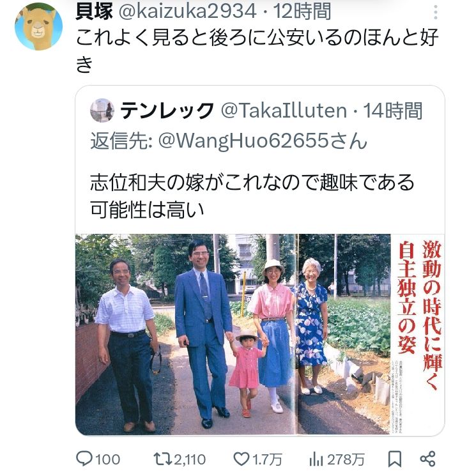Open the quoted tweet text about 志位和夫

click(x=252, y=196)
